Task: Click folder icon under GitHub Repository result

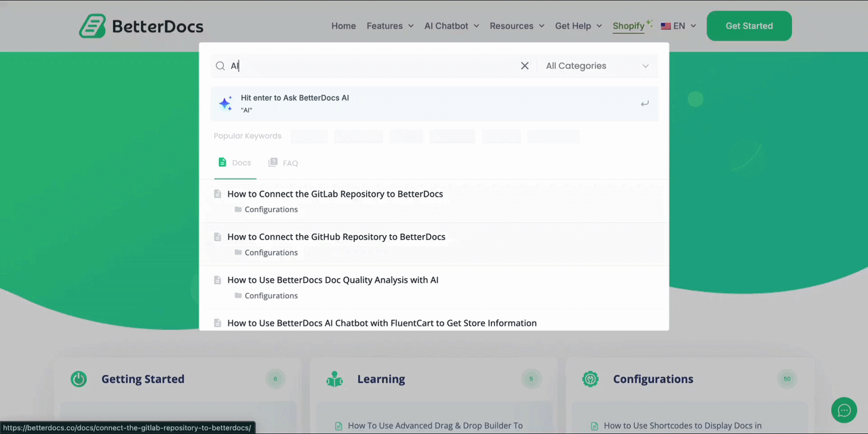Action: (x=238, y=252)
